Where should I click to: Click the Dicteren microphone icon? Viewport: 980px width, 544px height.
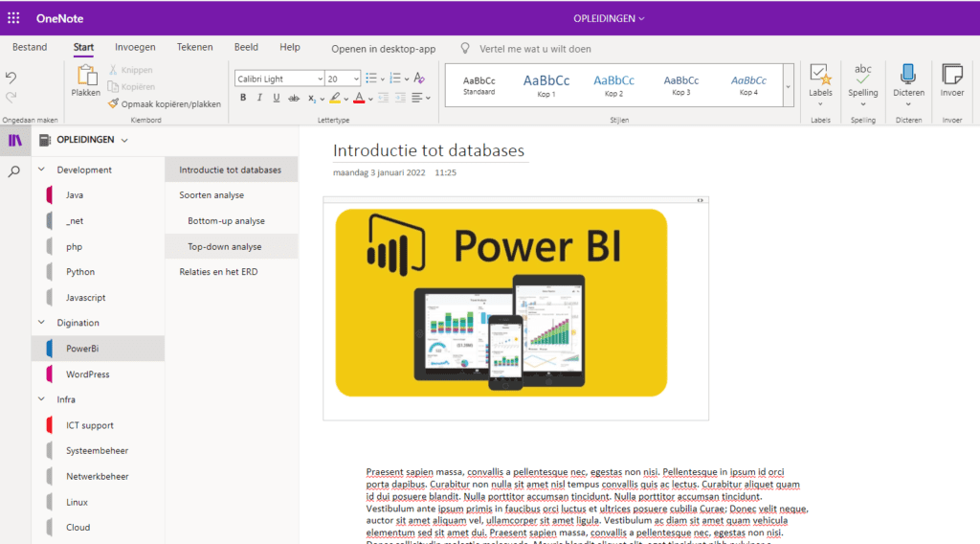[908, 75]
